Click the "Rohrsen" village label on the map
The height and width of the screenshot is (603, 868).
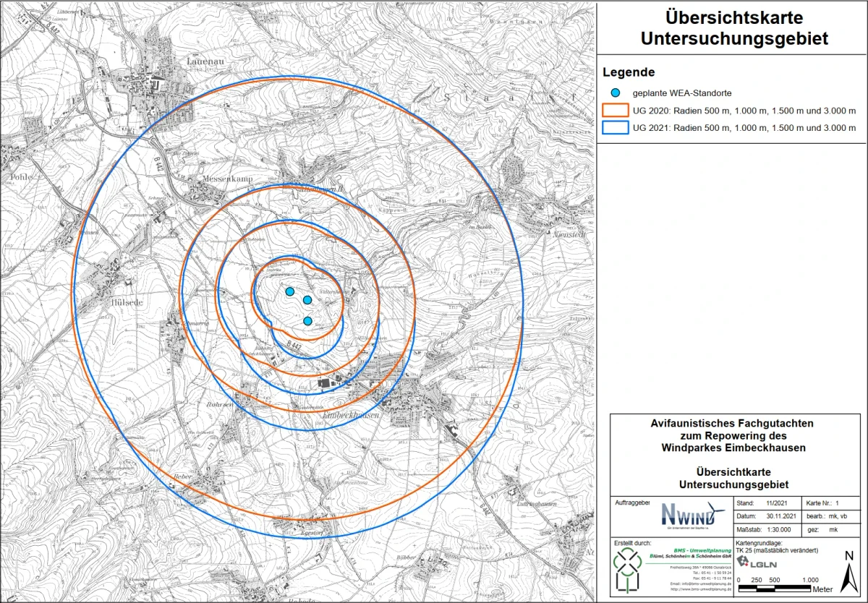[x=220, y=406]
